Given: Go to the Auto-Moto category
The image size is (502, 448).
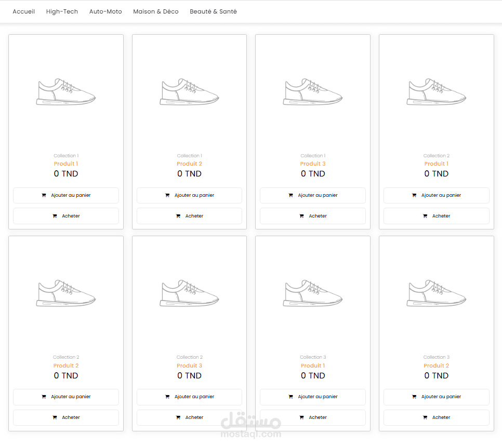Looking at the screenshot, I should pyautogui.click(x=105, y=11).
